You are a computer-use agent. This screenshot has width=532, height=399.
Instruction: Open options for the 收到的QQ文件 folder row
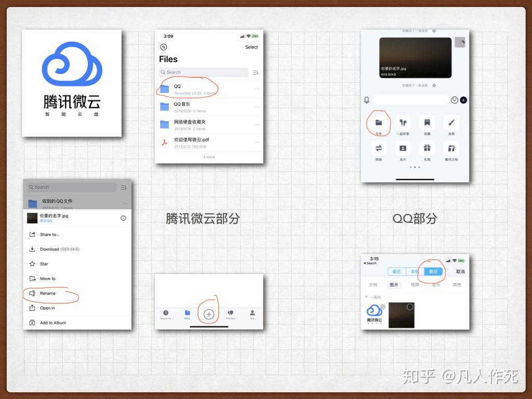tap(126, 204)
